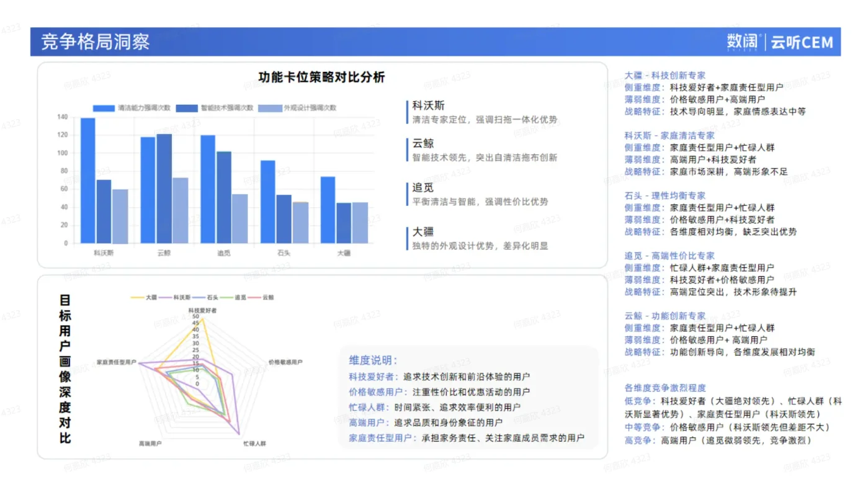Click 云鲸's 外观设计 light-blue bar
The height and width of the screenshot is (487, 868).
click(x=180, y=211)
